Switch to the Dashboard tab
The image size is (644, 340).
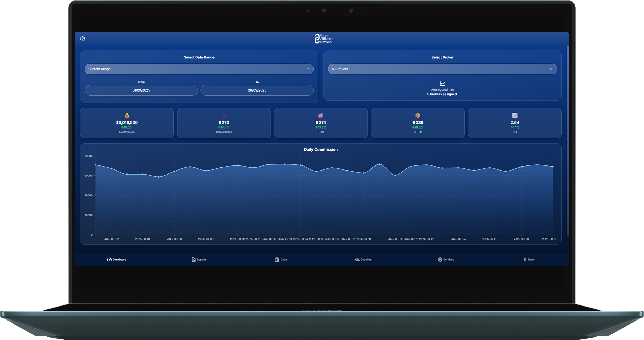117,260
